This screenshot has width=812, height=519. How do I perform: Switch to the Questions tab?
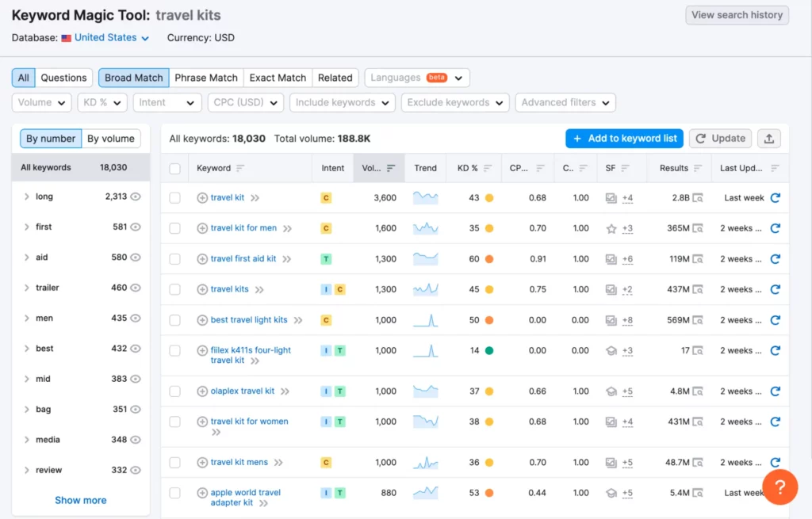click(x=63, y=77)
